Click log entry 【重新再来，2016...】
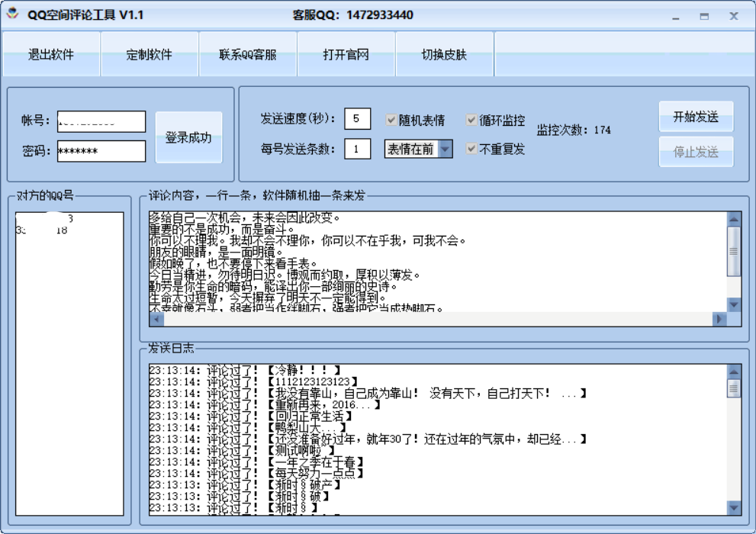 point(265,405)
